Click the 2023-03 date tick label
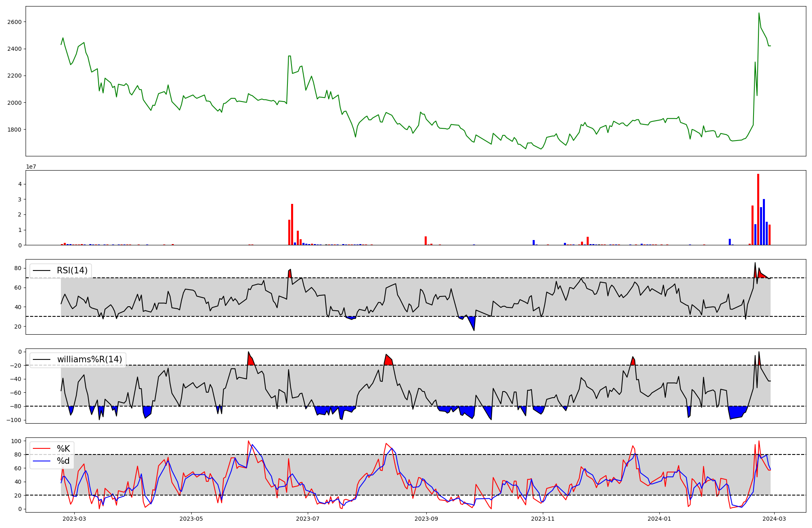 click(x=75, y=519)
